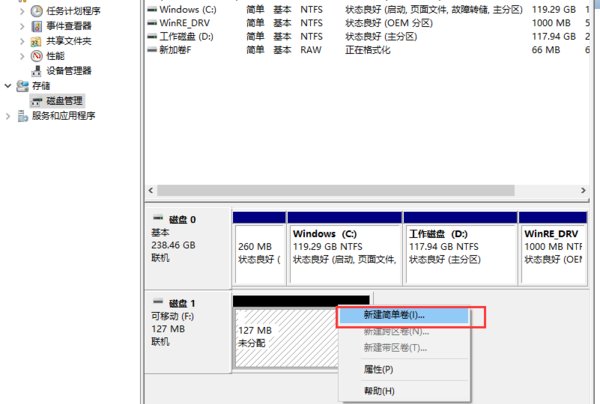
Task: Select 磁盘管理 in the tree
Action: pyautogui.click(x=64, y=101)
